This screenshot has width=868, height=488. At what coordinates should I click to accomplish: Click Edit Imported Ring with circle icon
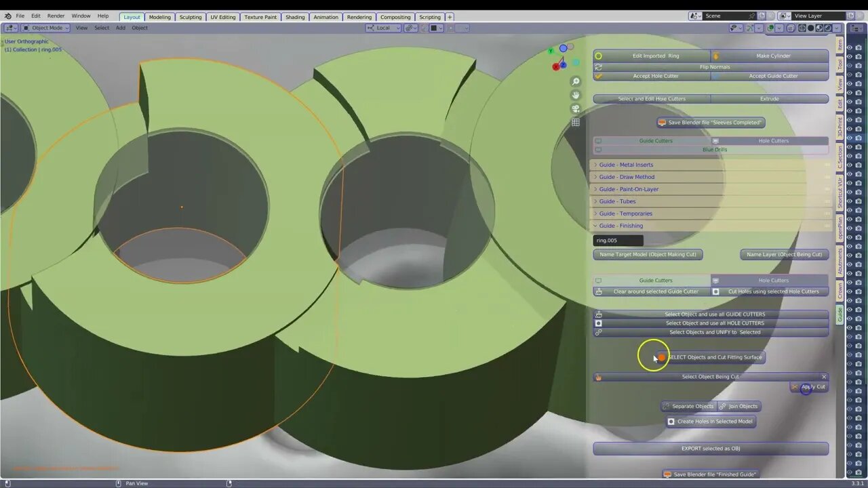(x=652, y=56)
